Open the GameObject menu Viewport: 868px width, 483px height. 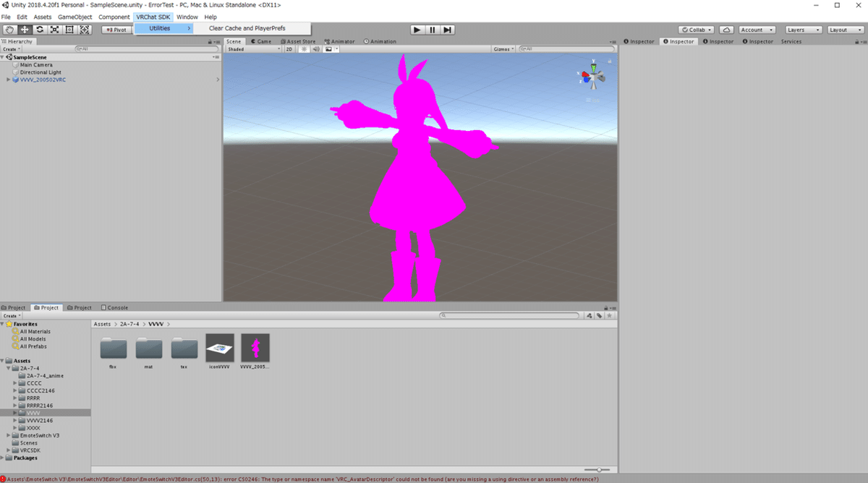point(75,17)
